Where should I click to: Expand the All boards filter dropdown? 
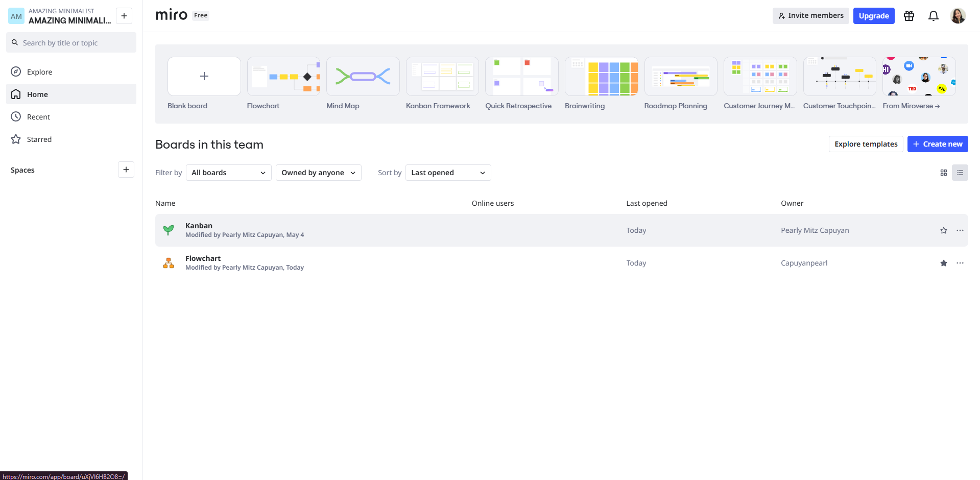pyautogui.click(x=228, y=173)
